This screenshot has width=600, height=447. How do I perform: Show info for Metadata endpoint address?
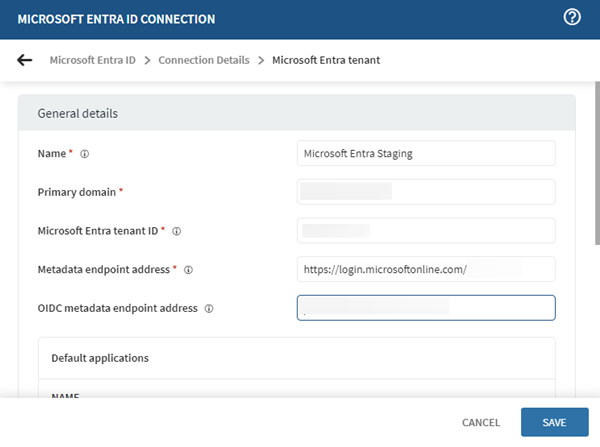coord(188,270)
